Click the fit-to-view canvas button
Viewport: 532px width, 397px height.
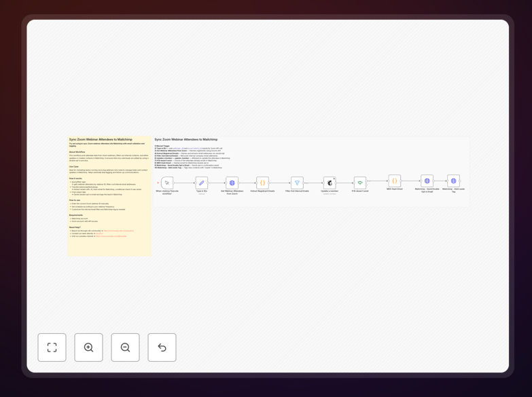(x=52, y=347)
